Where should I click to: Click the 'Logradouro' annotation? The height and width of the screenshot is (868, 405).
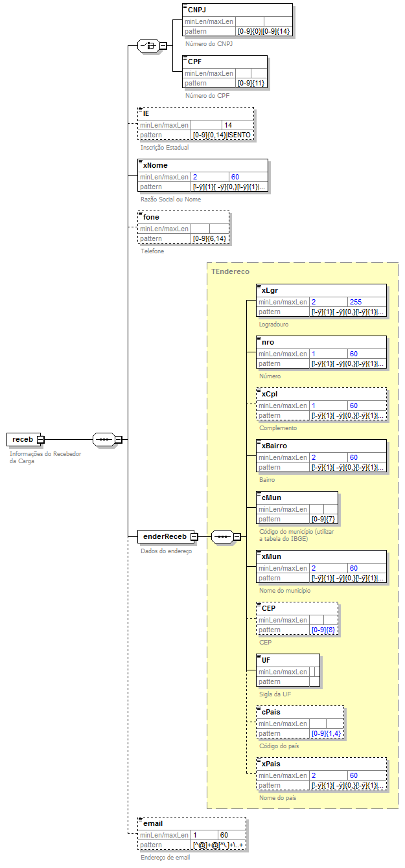click(274, 324)
